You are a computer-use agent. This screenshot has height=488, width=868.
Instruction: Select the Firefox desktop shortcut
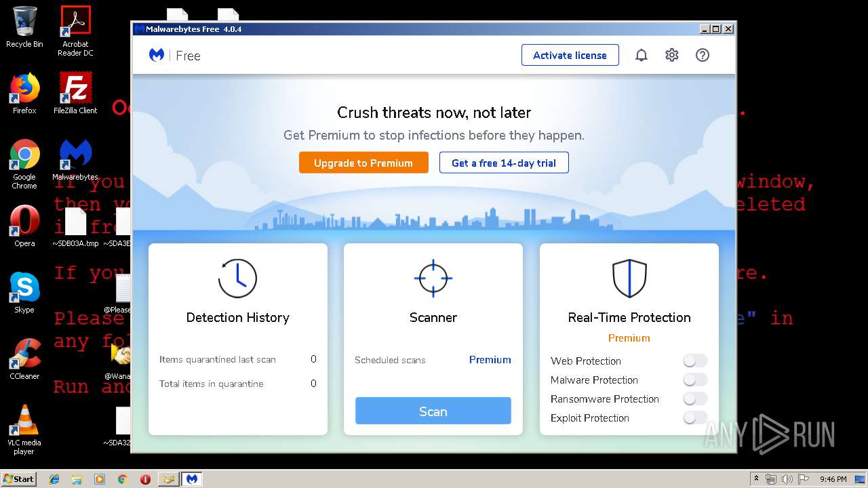pyautogui.click(x=24, y=94)
